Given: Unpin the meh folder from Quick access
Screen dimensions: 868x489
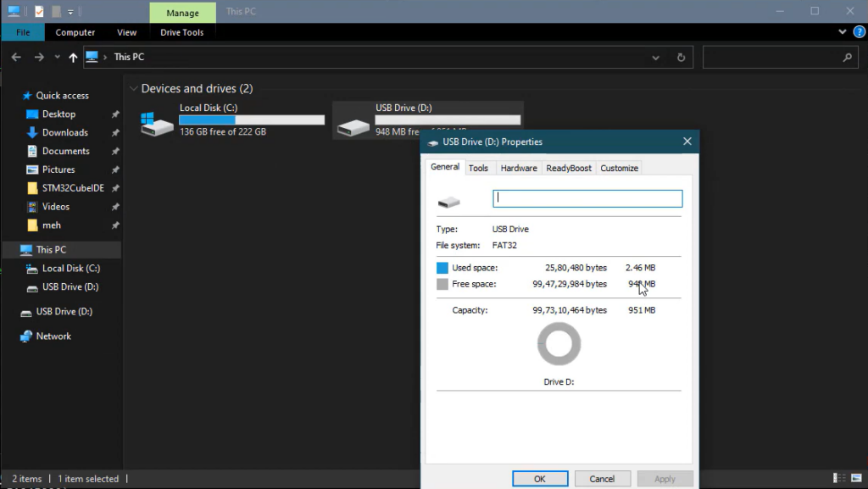Looking at the screenshot, I should click(114, 225).
